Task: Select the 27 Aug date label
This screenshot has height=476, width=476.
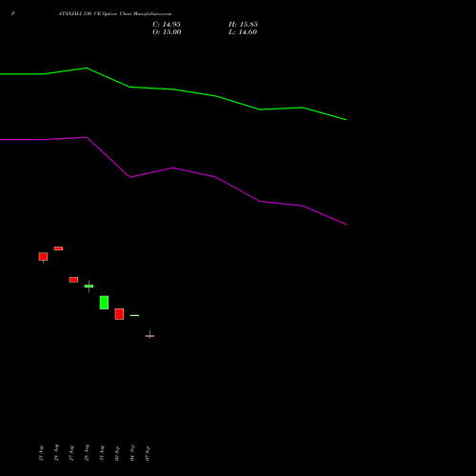Action: [x=71, y=453]
